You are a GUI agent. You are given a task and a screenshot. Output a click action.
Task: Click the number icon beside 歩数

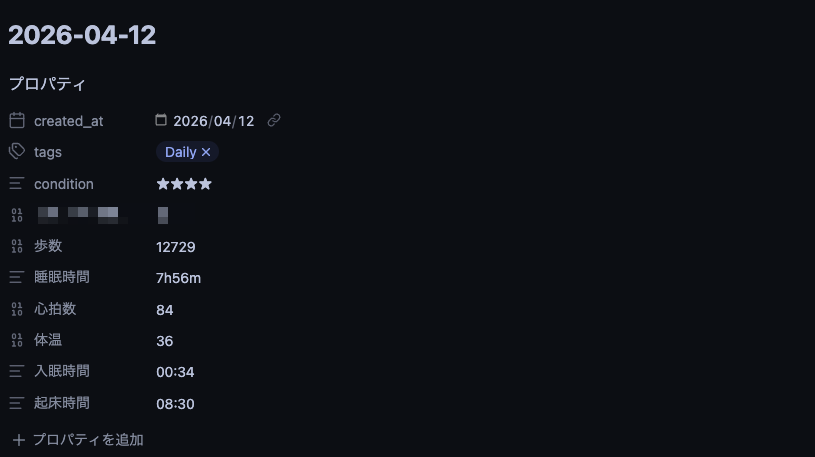point(17,246)
